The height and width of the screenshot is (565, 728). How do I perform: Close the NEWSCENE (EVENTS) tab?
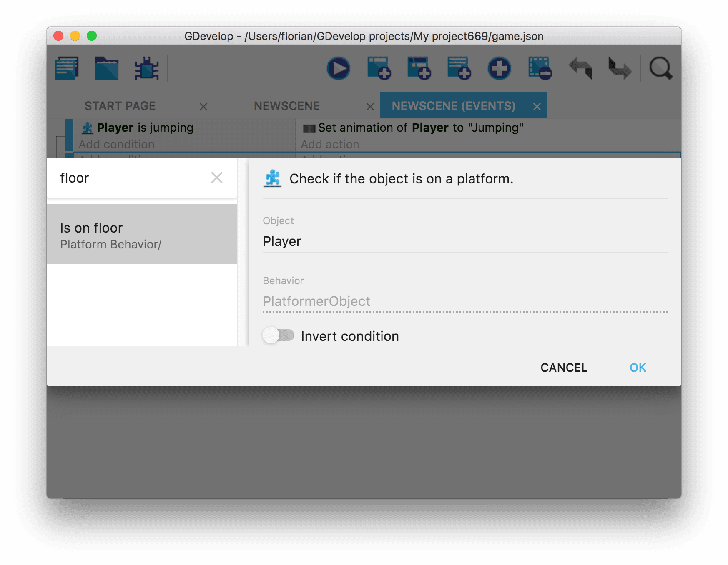pyautogui.click(x=537, y=107)
